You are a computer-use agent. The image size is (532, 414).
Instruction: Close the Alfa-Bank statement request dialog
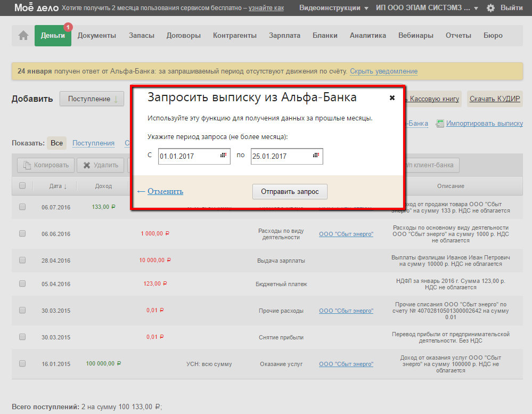392,98
